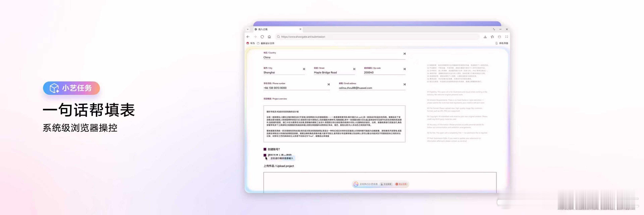Open the browser downloads icon

click(485, 37)
